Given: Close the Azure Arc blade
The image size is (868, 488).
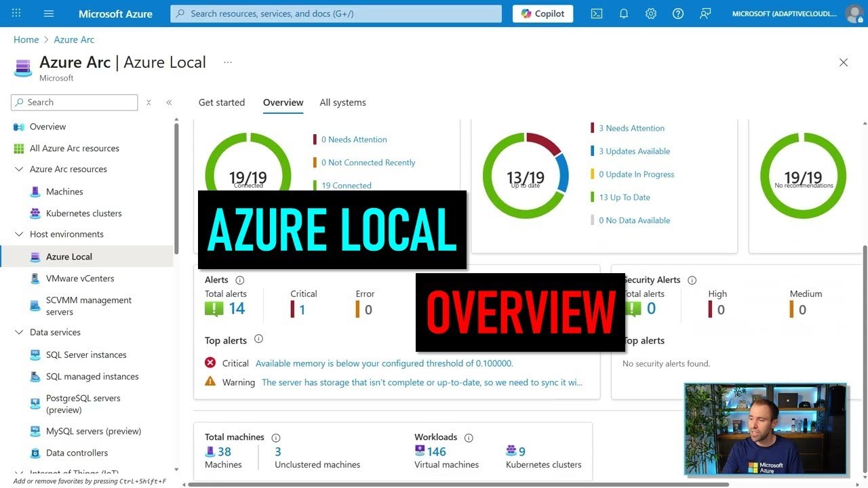Looking at the screenshot, I should pyautogui.click(x=844, y=62).
